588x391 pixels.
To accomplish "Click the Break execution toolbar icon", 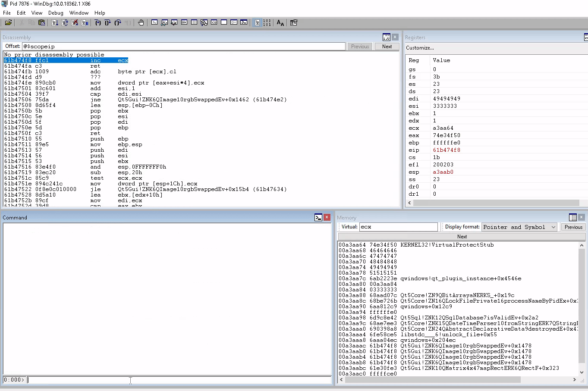I will click(85, 22).
